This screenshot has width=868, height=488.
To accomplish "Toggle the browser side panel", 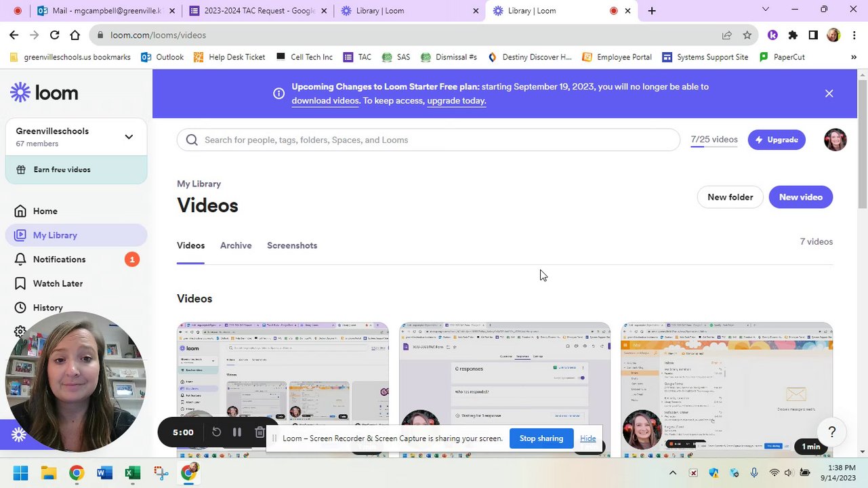I will [813, 35].
